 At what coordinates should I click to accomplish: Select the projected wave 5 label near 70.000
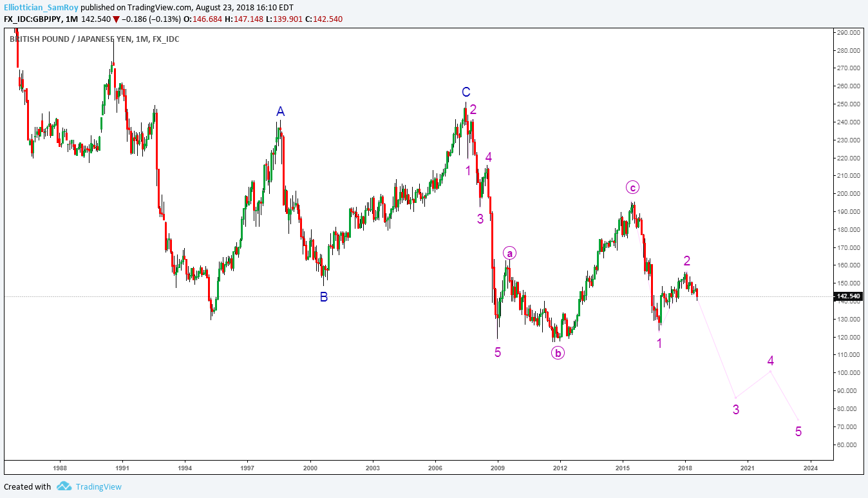(798, 432)
